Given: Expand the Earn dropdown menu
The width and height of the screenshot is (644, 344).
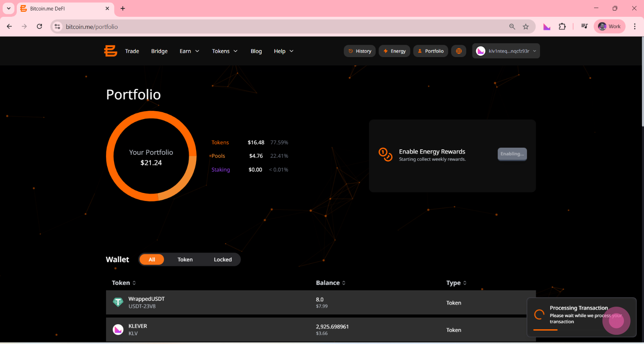Looking at the screenshot, I should (x=189, y=51).
